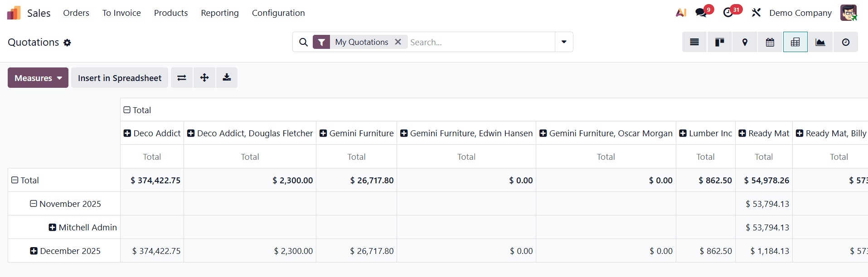This screenshot has width=868, height=277.
Task: Click the search magnifier icon
Action: point(303,42)
